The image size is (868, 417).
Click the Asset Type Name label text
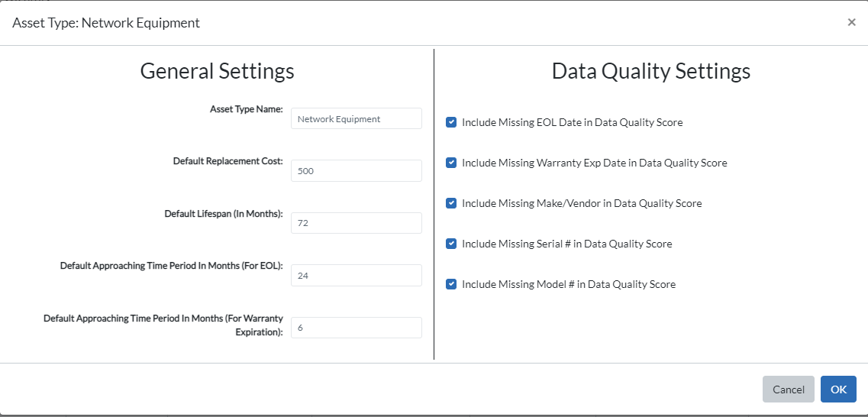[247, 109]
